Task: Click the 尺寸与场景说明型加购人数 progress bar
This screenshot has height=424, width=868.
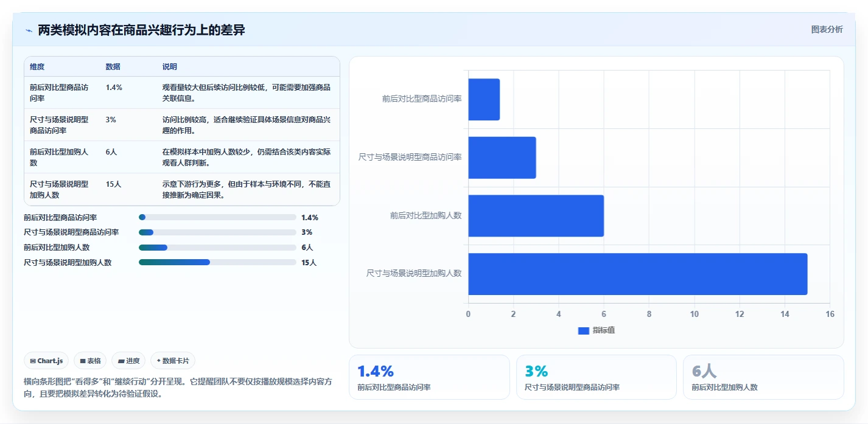Action: (x=217, y=262)
